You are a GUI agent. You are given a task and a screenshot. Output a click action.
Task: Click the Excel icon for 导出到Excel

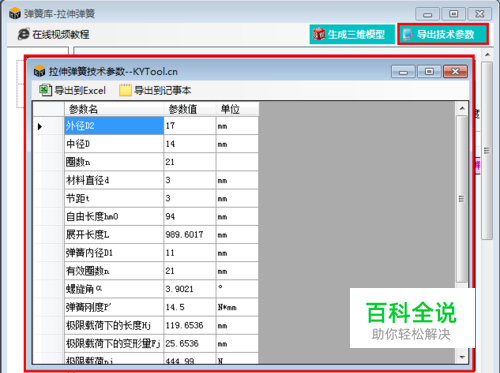click(45, 90)
